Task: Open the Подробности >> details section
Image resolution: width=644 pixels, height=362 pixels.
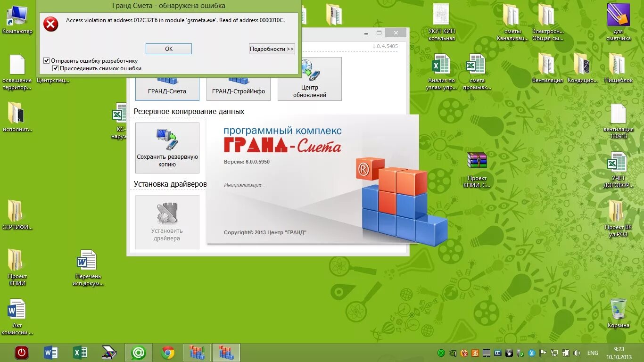Action: [x=272, y=49]
